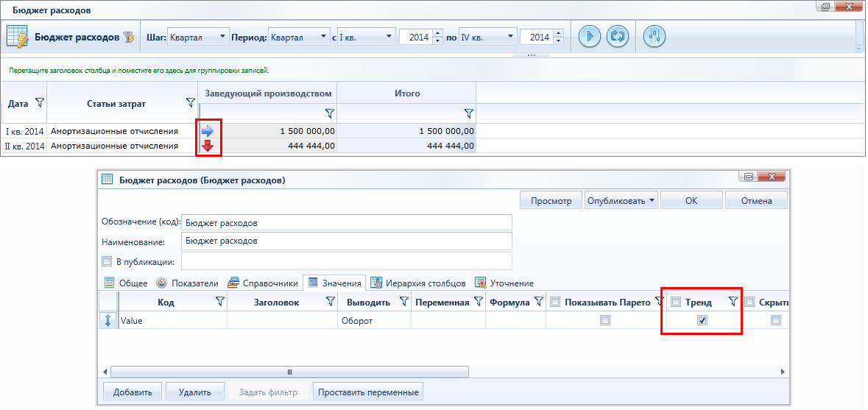Viewport: 868px width, 410px height.
Task: Toggle Показывать Парето header checkbox
Action: tap(555, 302)
